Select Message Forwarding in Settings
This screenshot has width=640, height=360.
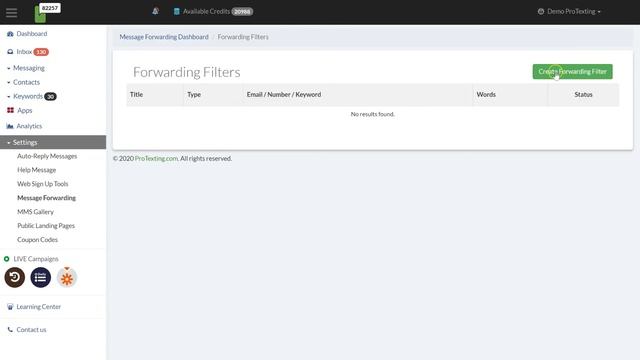pyautogui.click(x=46, y=198)
